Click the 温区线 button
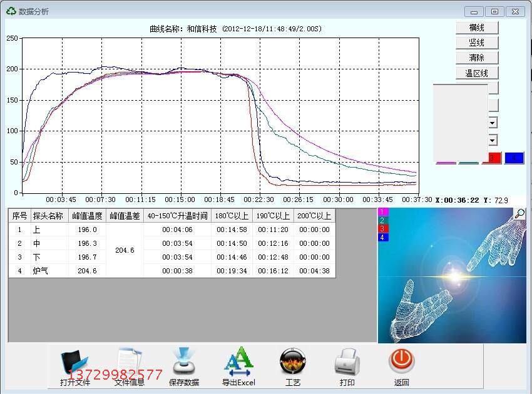 477,73
